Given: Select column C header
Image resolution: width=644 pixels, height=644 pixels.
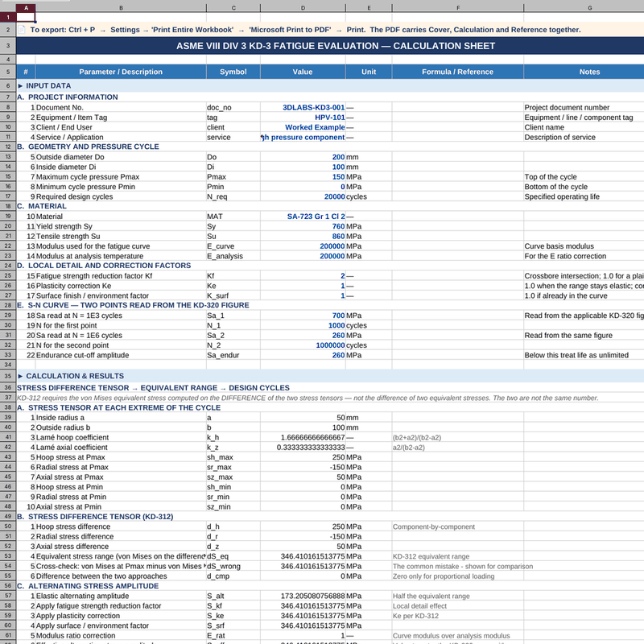Looking at the screenshot, I should [233, 8].
